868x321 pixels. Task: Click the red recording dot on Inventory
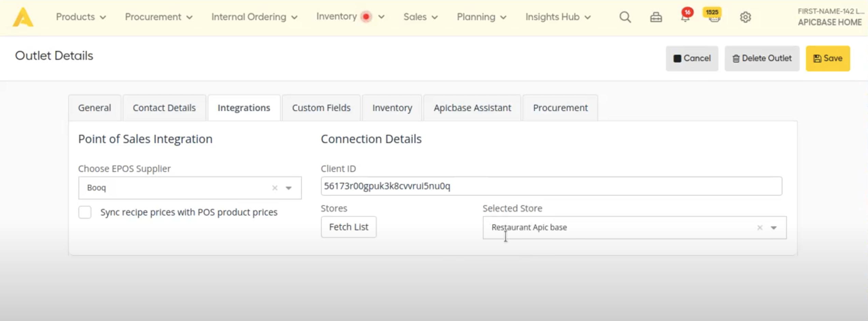tap(366, 16)
